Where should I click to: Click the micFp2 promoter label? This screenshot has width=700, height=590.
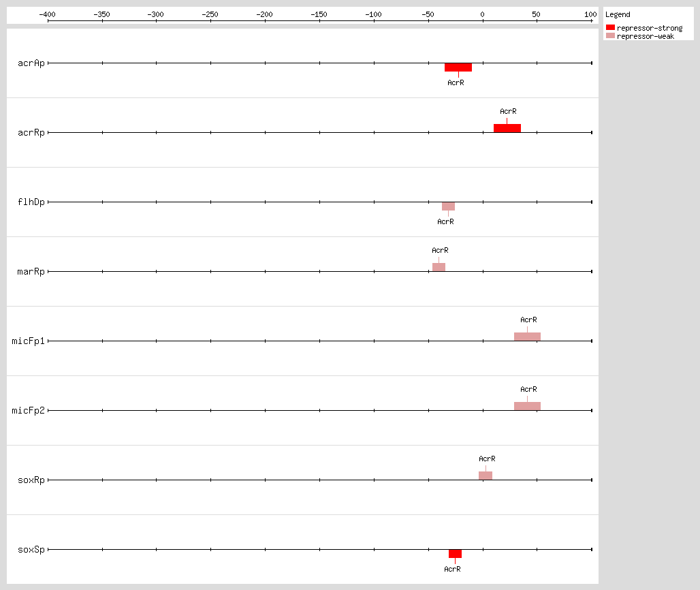pyautogui.click(x=28, y=410)
